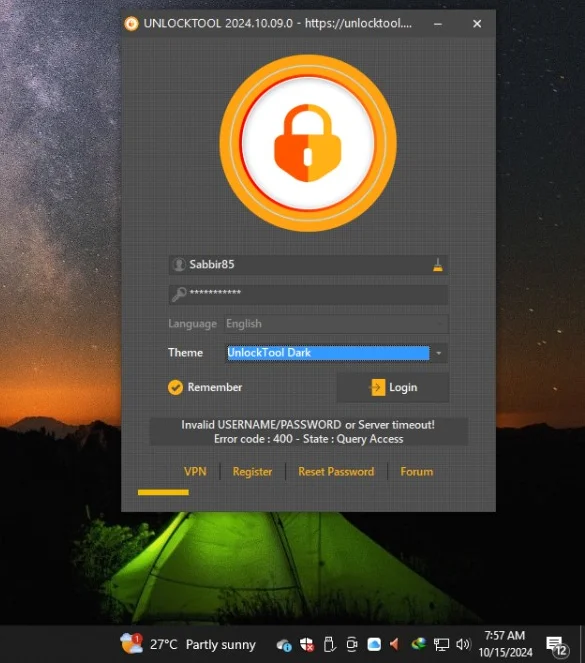The image size is (585, 663).
Task: Click the volume speaker tray icon
Action: click(463, 644)
